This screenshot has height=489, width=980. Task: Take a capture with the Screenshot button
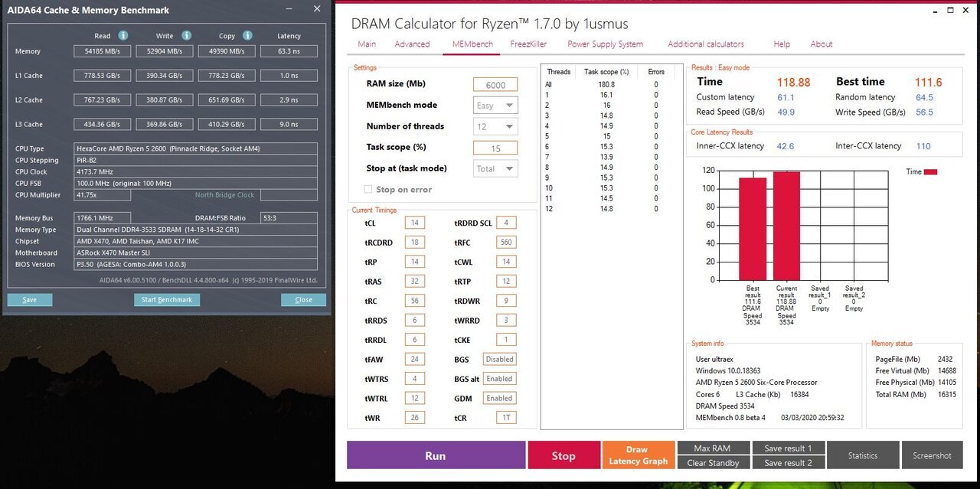(x=932, y=455)
